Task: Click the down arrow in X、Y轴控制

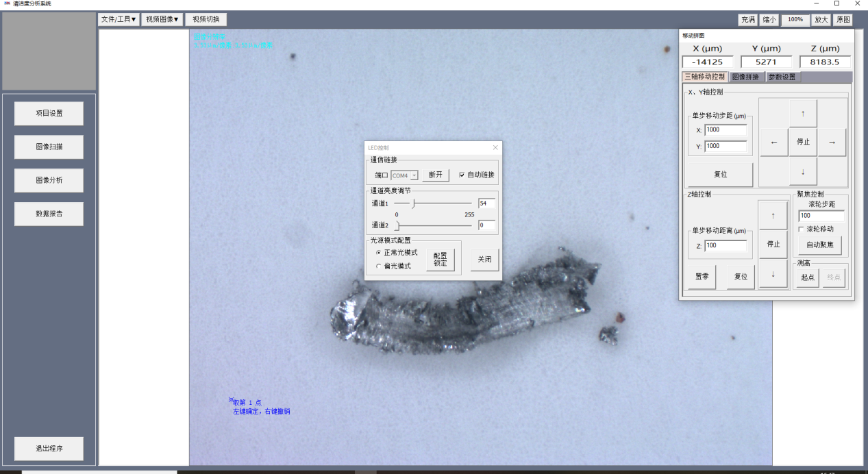Action: [803, 171]
